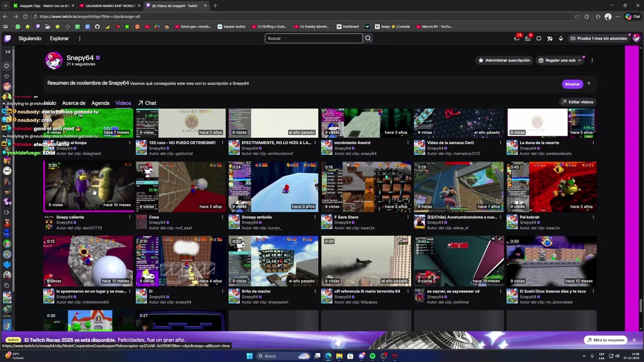This screenshot has height=362, width=644.
Task: Open the Twitch top-nav more options dots
Action: pos(79,38)
